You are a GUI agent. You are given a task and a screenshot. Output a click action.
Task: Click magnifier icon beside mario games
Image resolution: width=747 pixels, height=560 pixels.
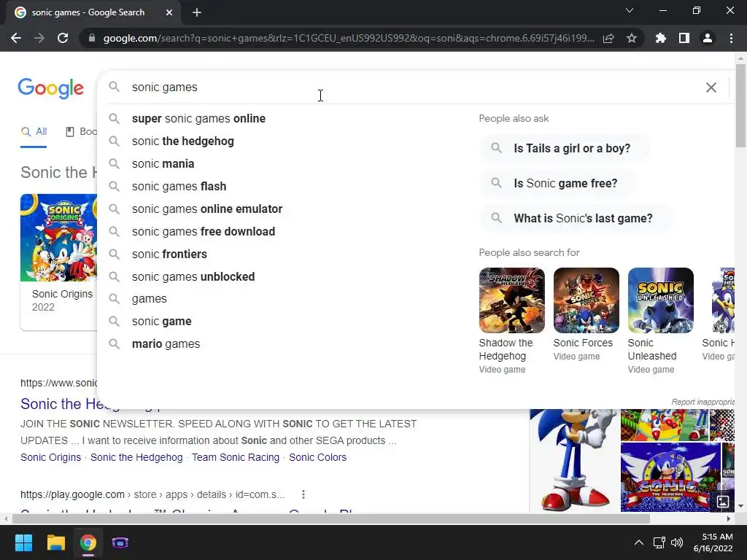pyautogui.click(x=114, y=344)
